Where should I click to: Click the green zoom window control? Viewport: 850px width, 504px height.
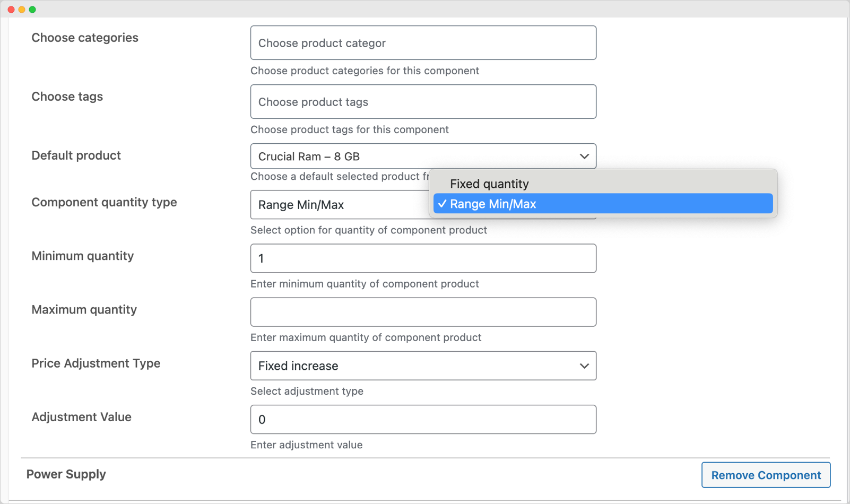[x=33, y=9]
